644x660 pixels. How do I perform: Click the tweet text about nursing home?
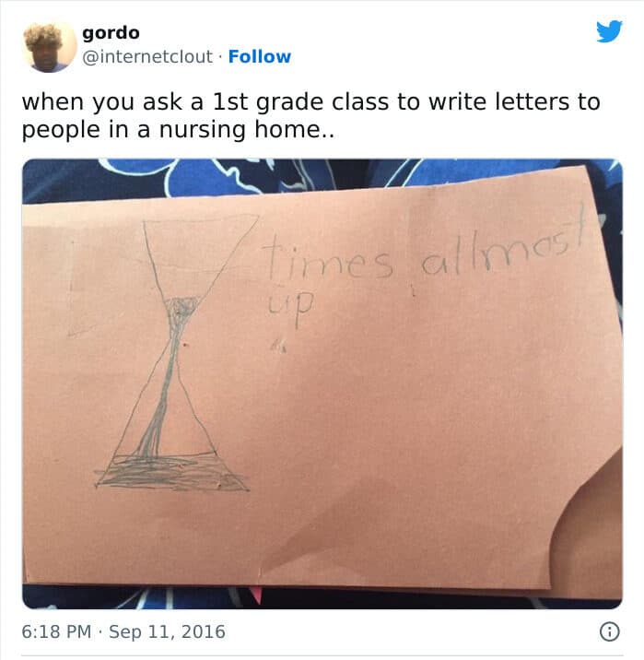click(x=310, y=115)
